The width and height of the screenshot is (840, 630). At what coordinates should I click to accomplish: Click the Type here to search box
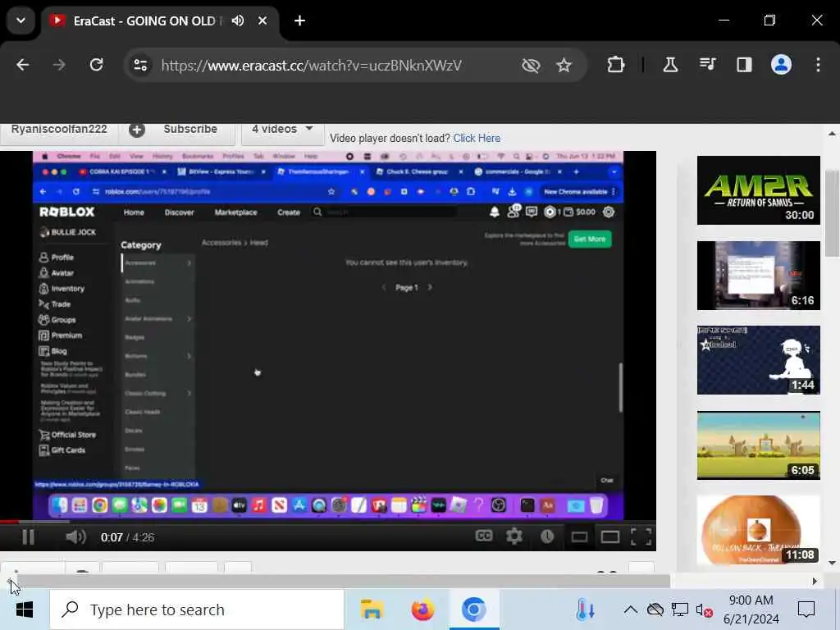[x=197, y=609]
